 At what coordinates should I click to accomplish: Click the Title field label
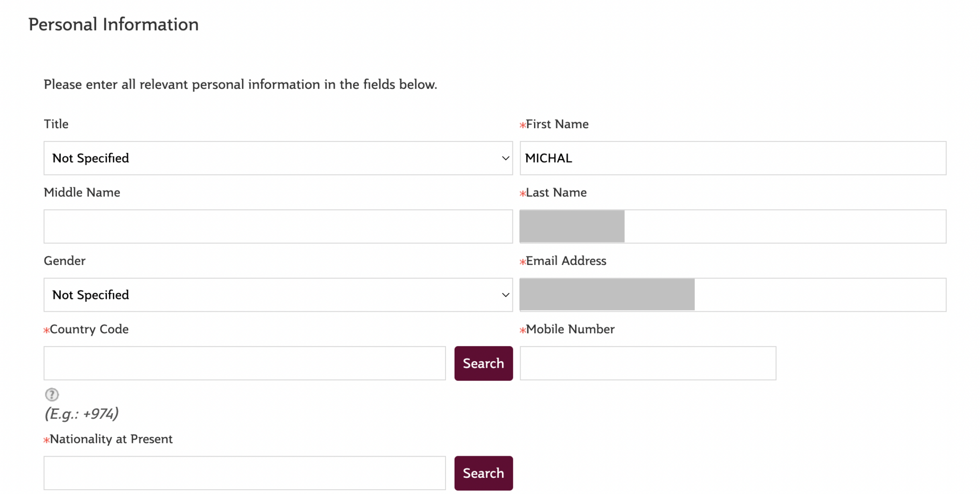[56, 124]
